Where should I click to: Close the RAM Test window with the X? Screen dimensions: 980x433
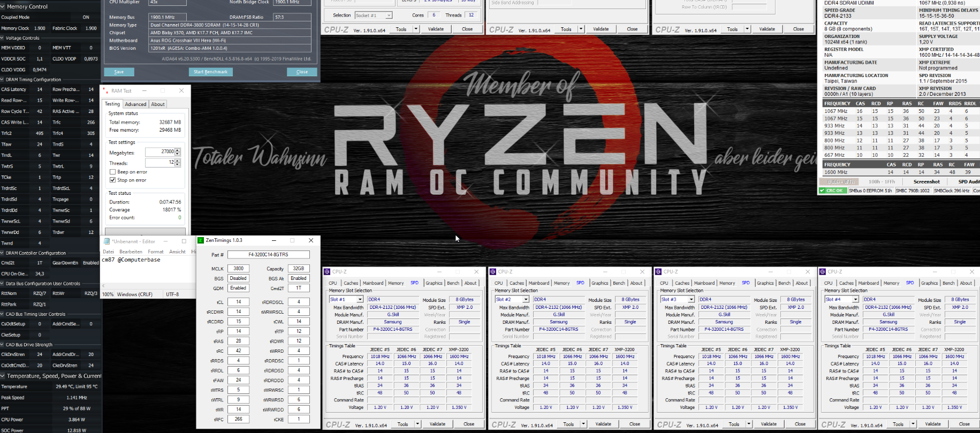(181, 90)
